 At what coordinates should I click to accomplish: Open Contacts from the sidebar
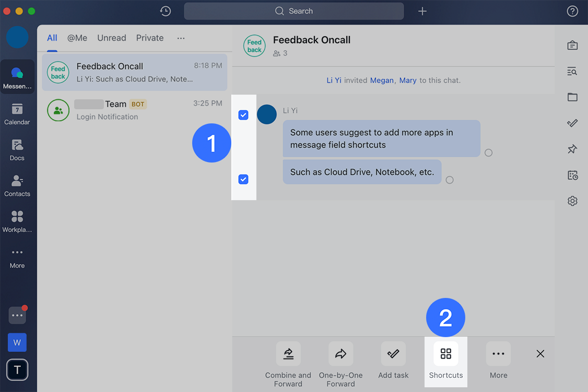tap(17, 185)
